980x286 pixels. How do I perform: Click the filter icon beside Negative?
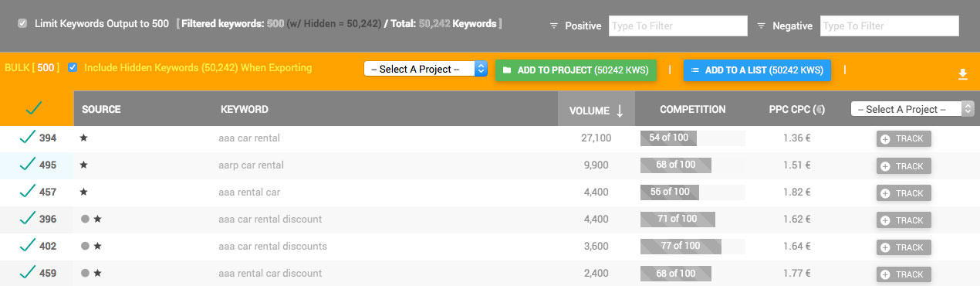pyautogui.click(x=761, y=26)
